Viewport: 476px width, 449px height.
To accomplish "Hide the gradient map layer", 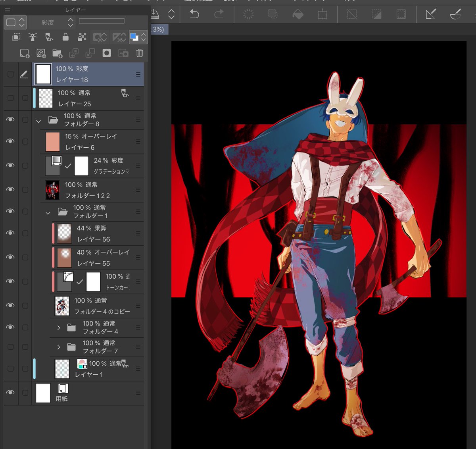I will (10, 165).
